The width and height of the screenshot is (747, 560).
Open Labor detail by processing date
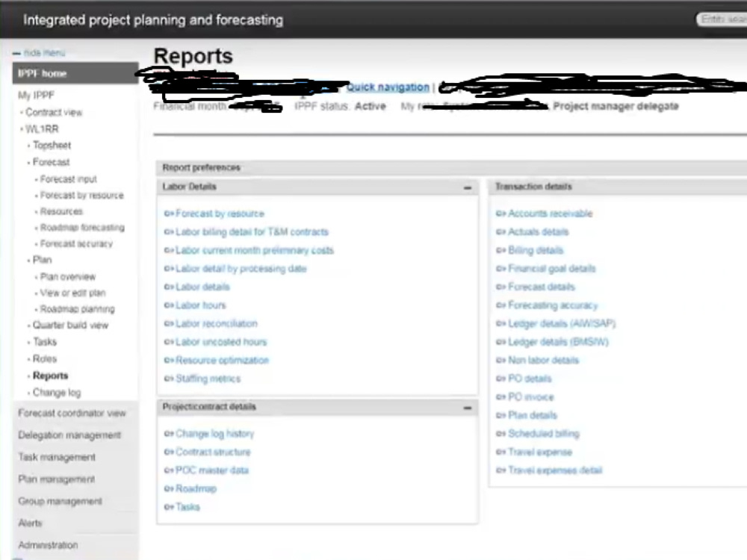click(x=241, y=269)
